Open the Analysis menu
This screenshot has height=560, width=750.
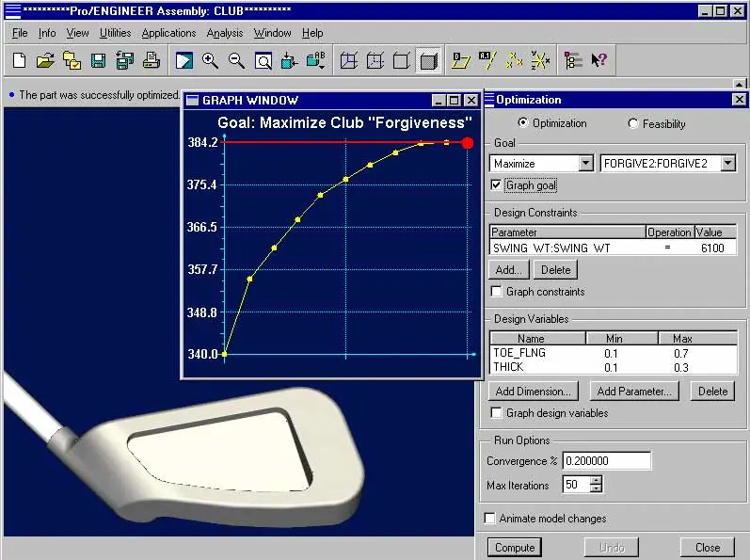click(x=224, y=33)
